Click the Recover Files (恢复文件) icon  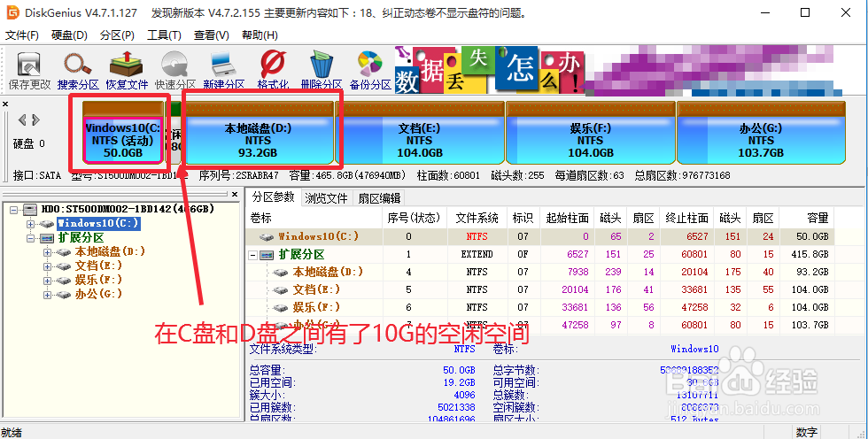pos(127,64)
